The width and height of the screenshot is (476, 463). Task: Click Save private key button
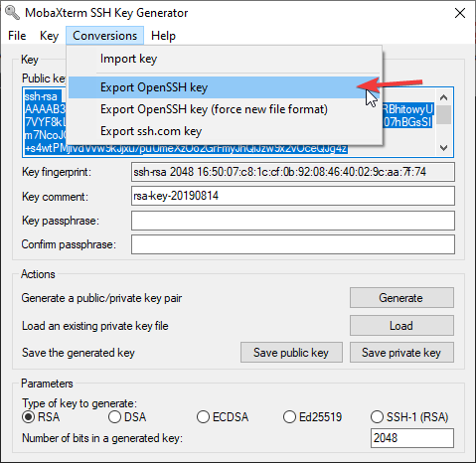click(x=401, y=353)
